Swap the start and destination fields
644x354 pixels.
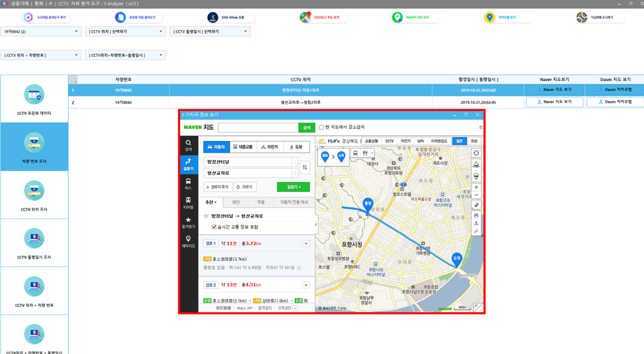coord(305,167)
